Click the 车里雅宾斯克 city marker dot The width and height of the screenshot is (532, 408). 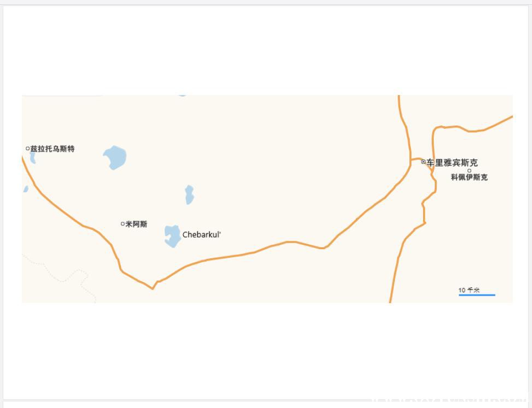[x=423, y=162]
